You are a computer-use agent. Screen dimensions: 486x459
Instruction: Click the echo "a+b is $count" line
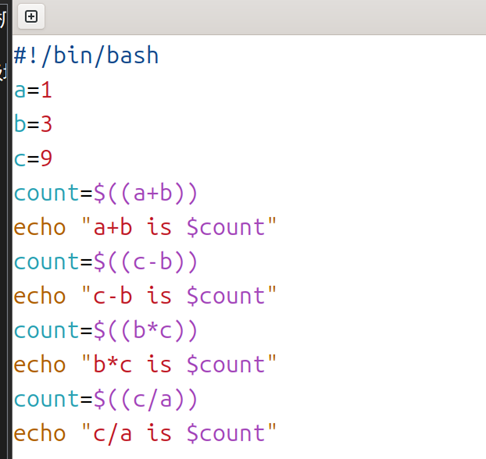pyautogui.click(x=145, y=227)
